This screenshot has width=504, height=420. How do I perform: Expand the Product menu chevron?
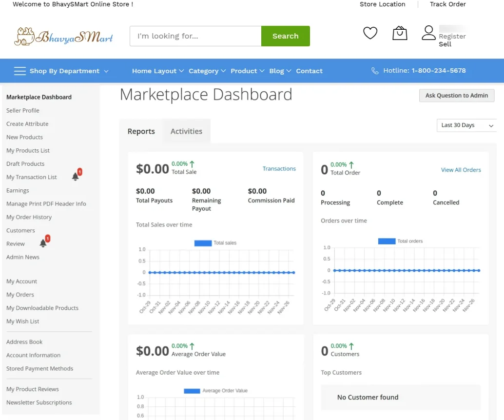tap(262, 71)
